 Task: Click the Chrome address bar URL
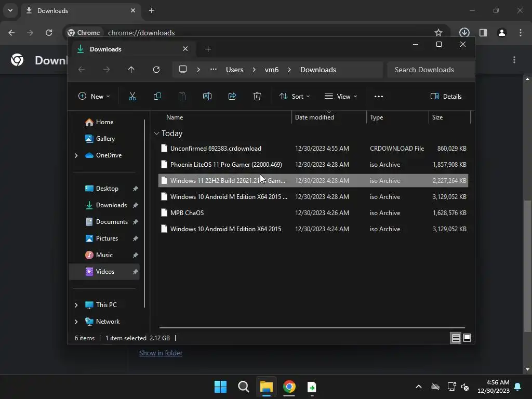[x=141, y=33]
